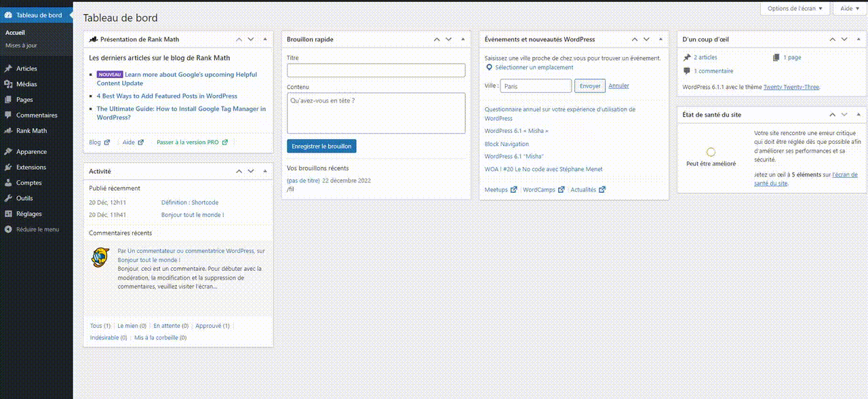Click the Apparence brush icon in sidebar
Viewport: 868px width, 399px height.
coord(8,152)
